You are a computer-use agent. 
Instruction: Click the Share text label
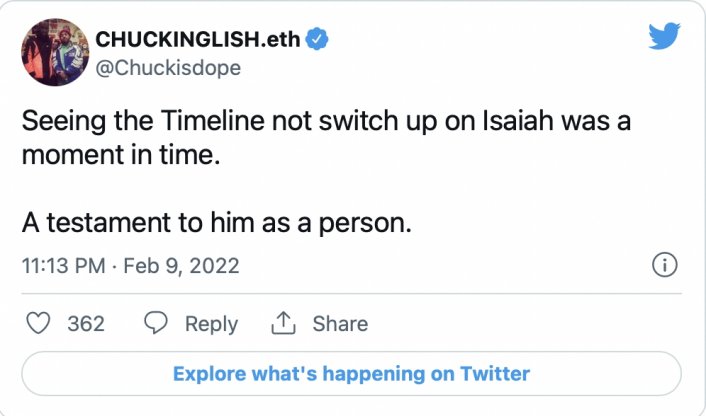(x=340, y=324)
